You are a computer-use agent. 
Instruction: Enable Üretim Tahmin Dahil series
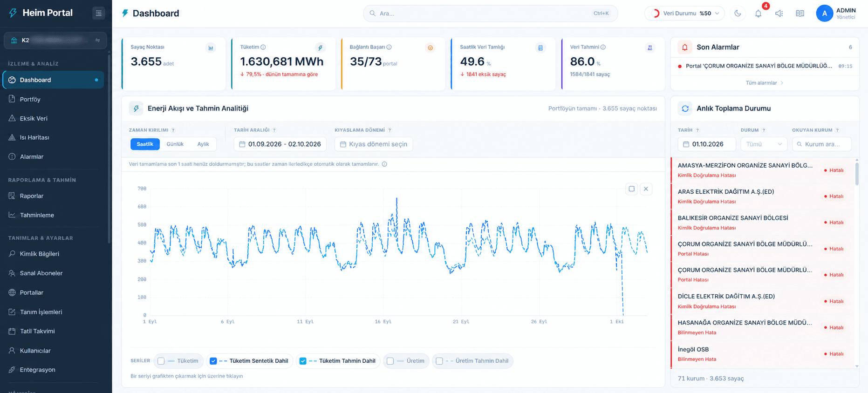439,361
